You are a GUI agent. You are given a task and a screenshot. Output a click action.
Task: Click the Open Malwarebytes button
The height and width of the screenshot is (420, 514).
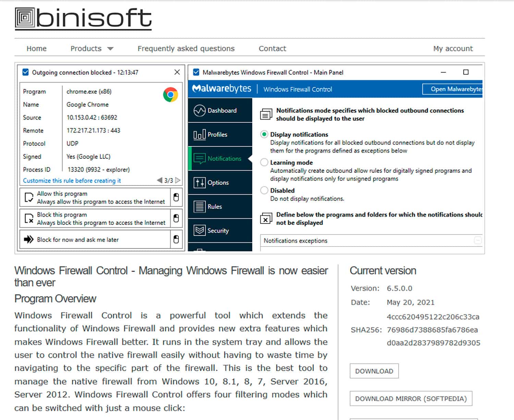(x=452, y=89)
